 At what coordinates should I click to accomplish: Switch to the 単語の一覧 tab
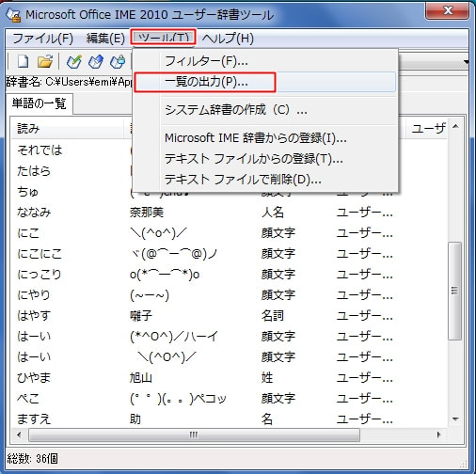39,103
